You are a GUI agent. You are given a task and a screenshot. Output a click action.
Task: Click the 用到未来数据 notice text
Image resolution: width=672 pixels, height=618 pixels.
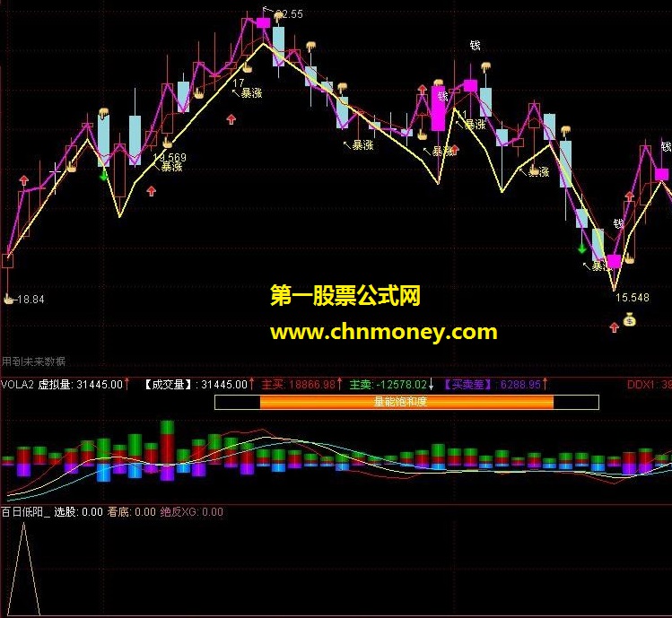[x=33, y=361]
